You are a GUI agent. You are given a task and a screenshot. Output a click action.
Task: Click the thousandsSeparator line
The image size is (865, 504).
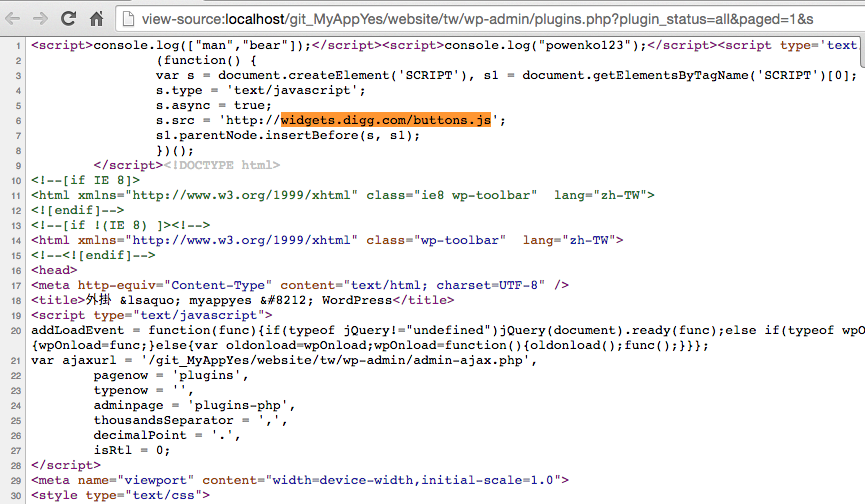coord(190,420)
